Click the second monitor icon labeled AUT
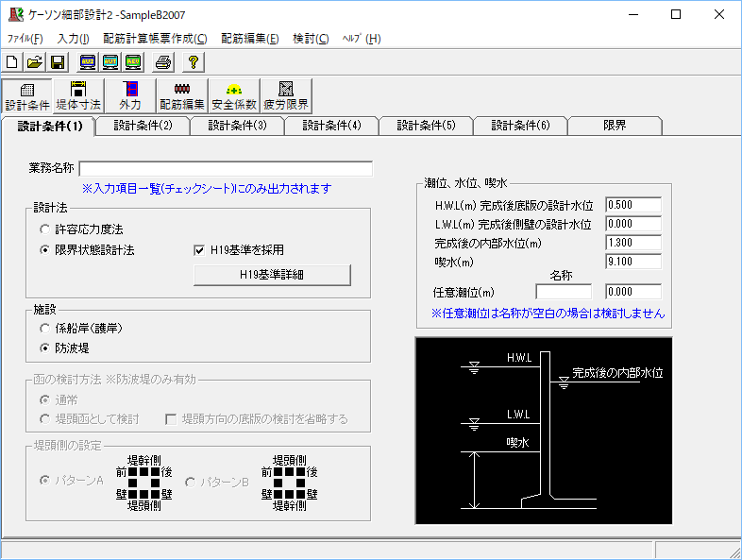This screenshot has height=560, width=742. point(110,62)
